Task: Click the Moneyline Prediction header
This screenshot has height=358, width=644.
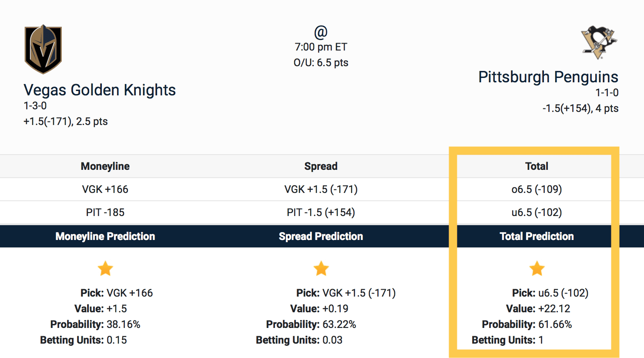Action: coord(105,236)
